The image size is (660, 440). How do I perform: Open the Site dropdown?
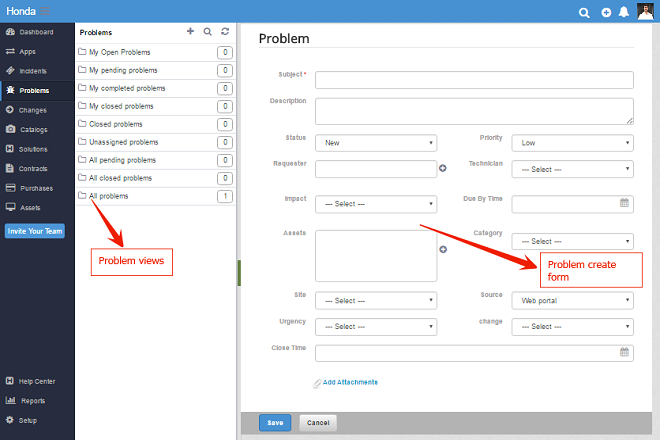[x=376, y=301]
